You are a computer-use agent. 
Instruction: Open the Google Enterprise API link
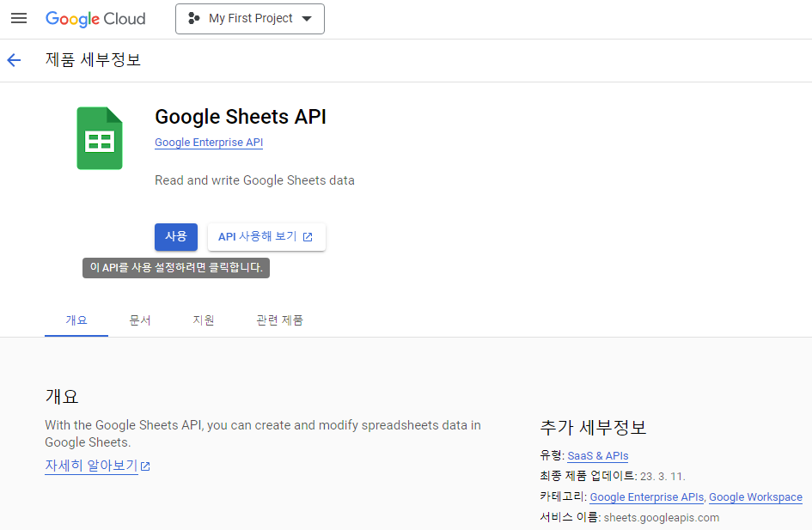coord(209,143)
